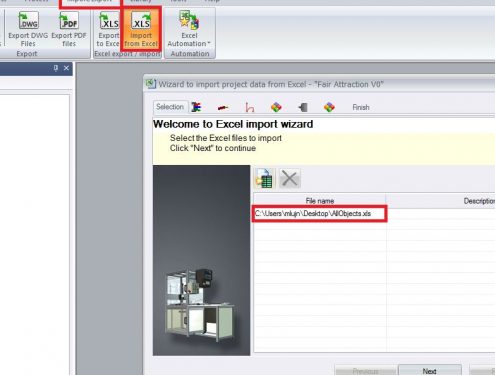Screen dimensions: 495x375
Task: Switch to the Selection wizard step
Action: pyautogui.click(x=170, y=107)
